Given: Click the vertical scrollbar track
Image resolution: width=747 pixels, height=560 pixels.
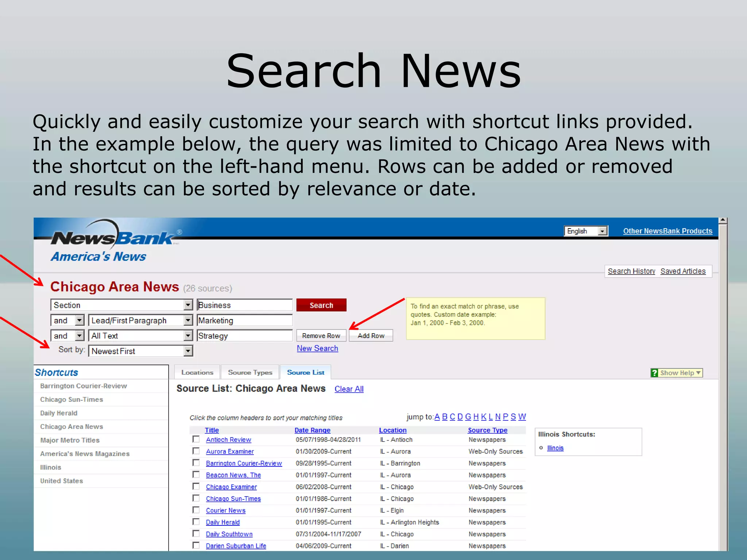Looking at the screenshot, I should click(723, 387).
